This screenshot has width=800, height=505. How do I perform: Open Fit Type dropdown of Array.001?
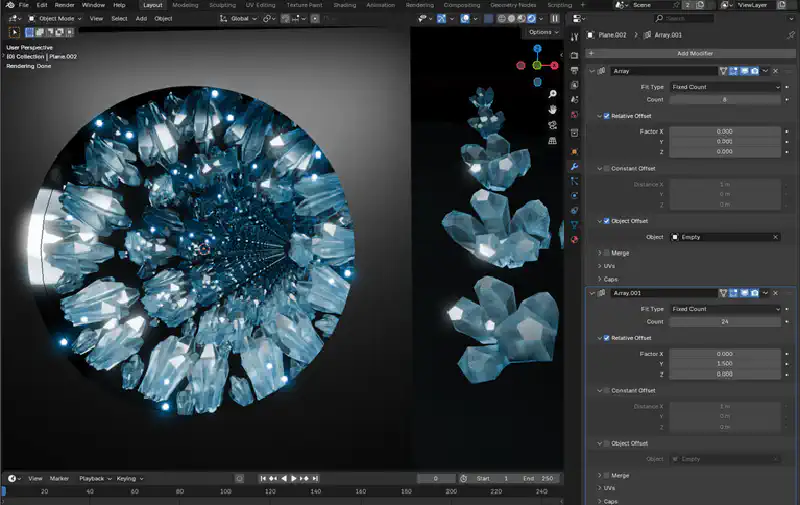[725, 309]
